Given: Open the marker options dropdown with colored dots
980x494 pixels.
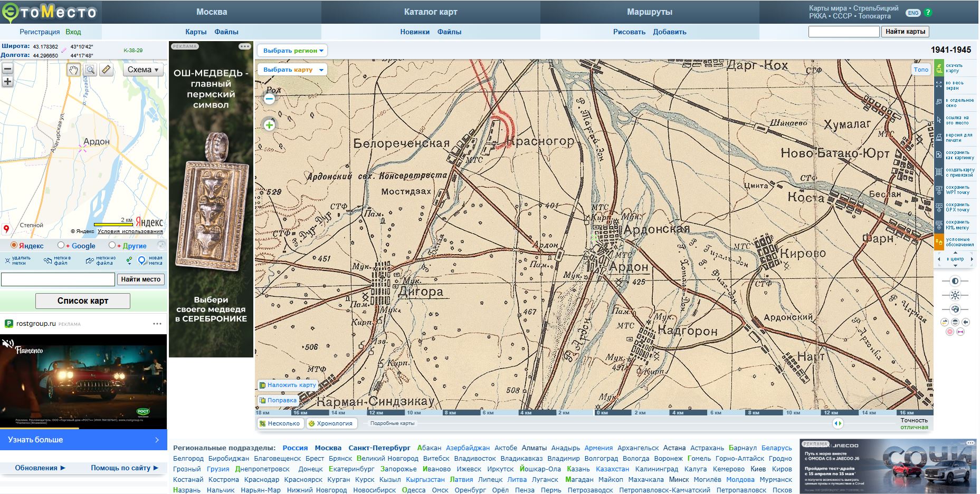Looking at the screenshot, I should click(129, 260).
